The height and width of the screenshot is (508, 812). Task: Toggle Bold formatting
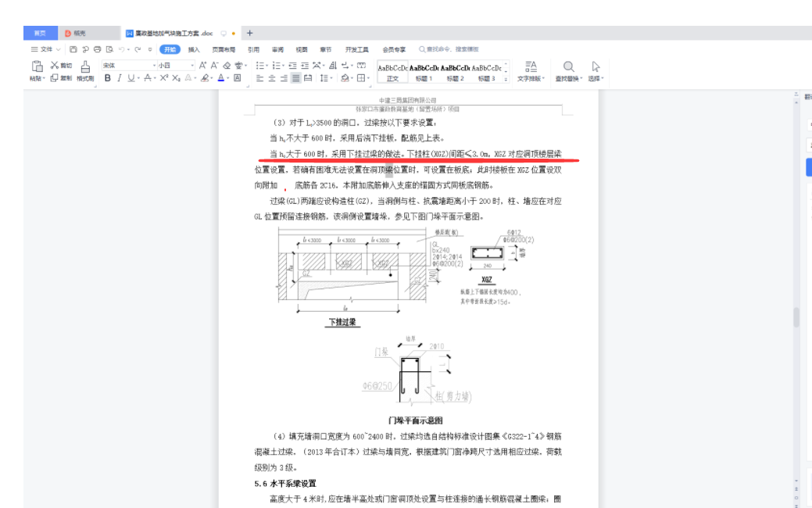tap(108, 78)
